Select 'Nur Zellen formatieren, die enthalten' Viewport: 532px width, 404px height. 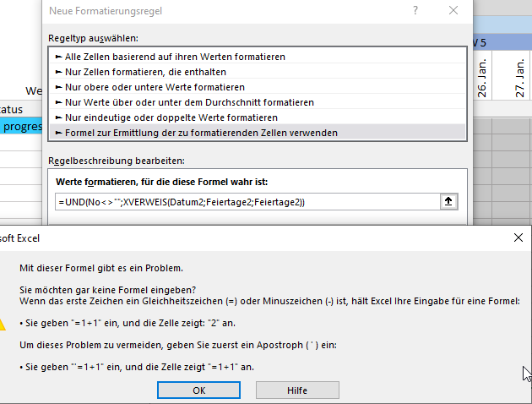(258, 72)
